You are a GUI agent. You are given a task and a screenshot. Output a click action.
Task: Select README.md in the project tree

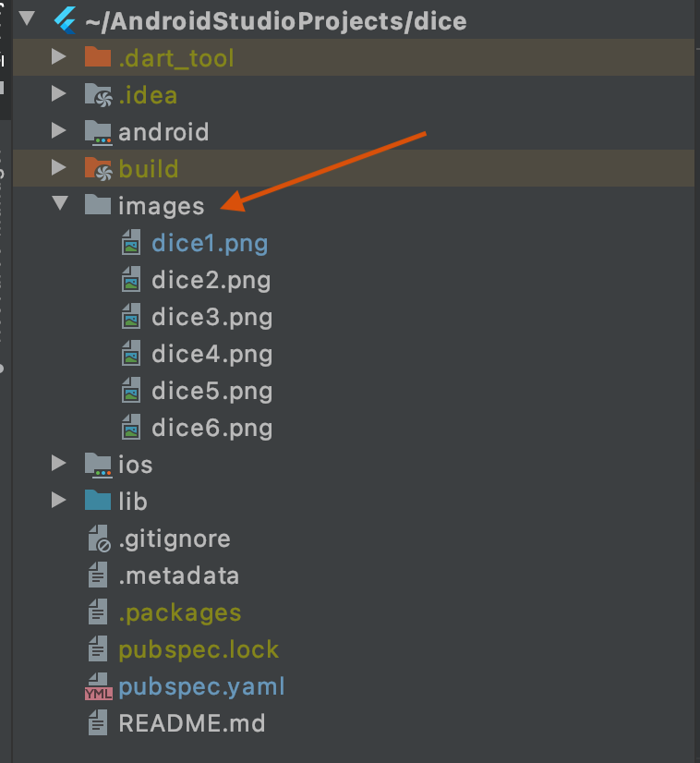[x=191, y=723]
